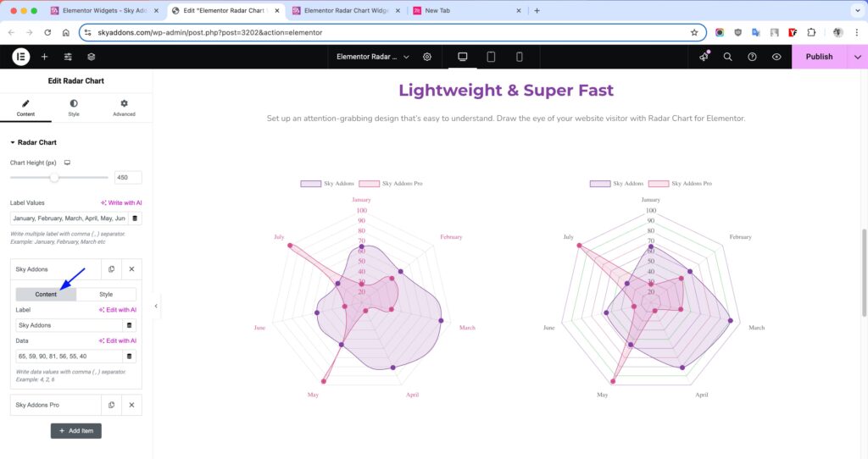
Task: Click the Publish button
Action: [819, 57]
